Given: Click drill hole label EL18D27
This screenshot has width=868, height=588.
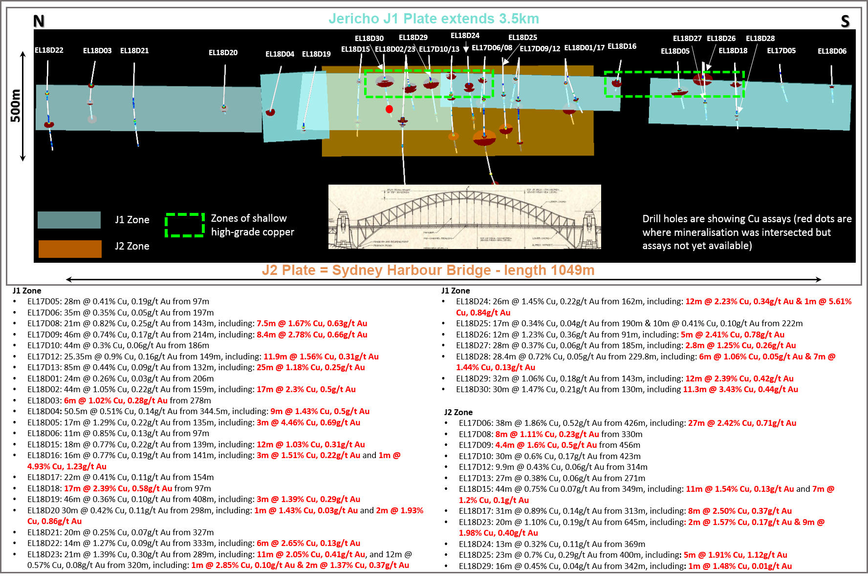Looking at the screenshot, I should [x=687, y=38].
